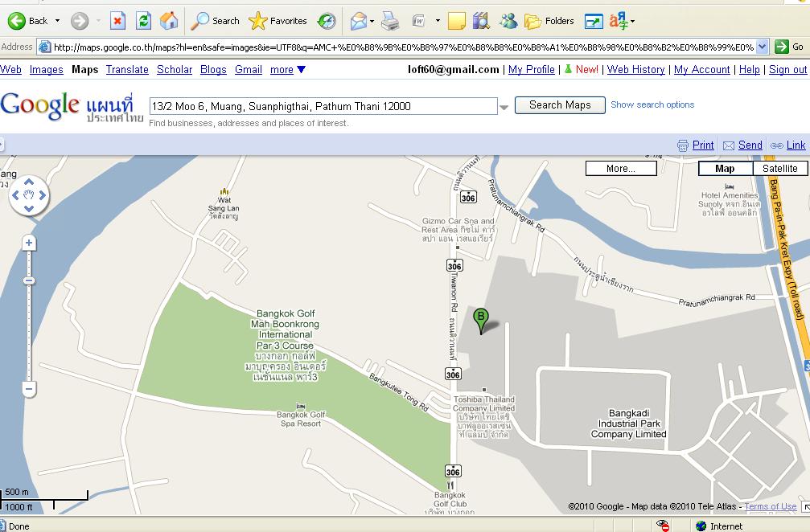This screenshot has height=532, width=810.
Task: Zoom out with the minus button
Action: pos(29,389)
